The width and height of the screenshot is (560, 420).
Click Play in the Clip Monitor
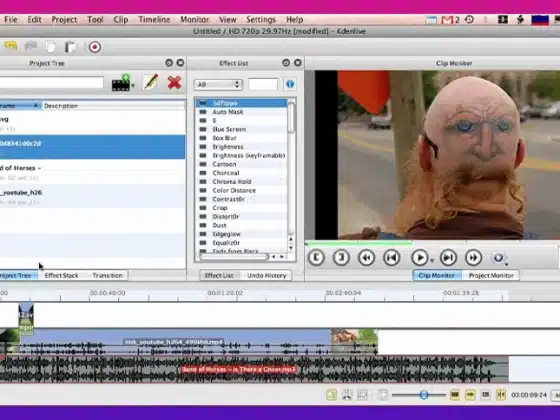(x=420, y=258)
